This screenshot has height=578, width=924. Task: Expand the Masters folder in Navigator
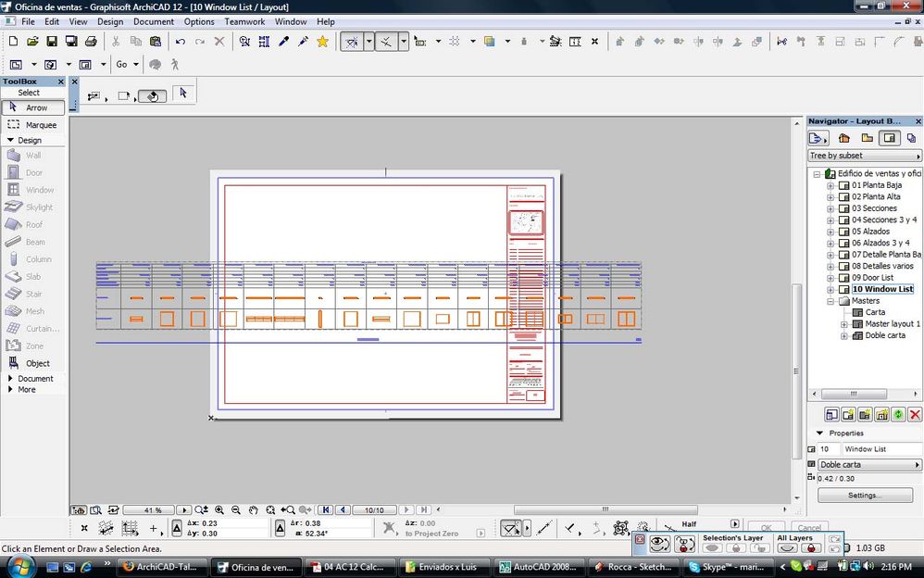pos(830,301)
